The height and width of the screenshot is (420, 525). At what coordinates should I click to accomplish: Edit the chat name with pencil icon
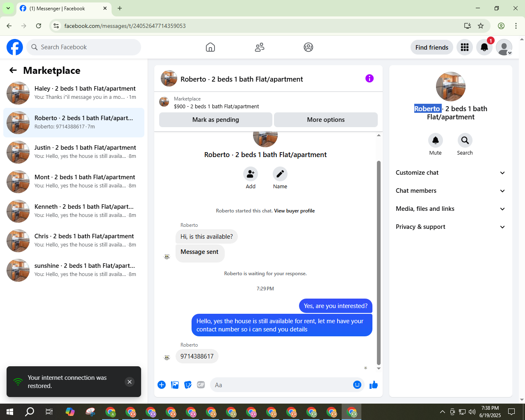tap(280, 174)
